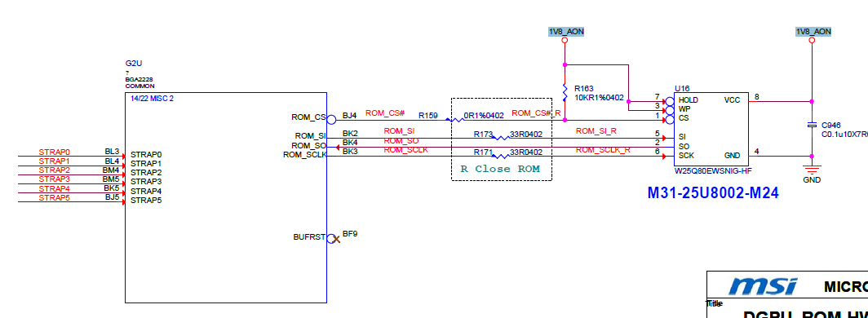Click the BM5 pin number
This screenshot has height=318, width=868.
[111, 179]
